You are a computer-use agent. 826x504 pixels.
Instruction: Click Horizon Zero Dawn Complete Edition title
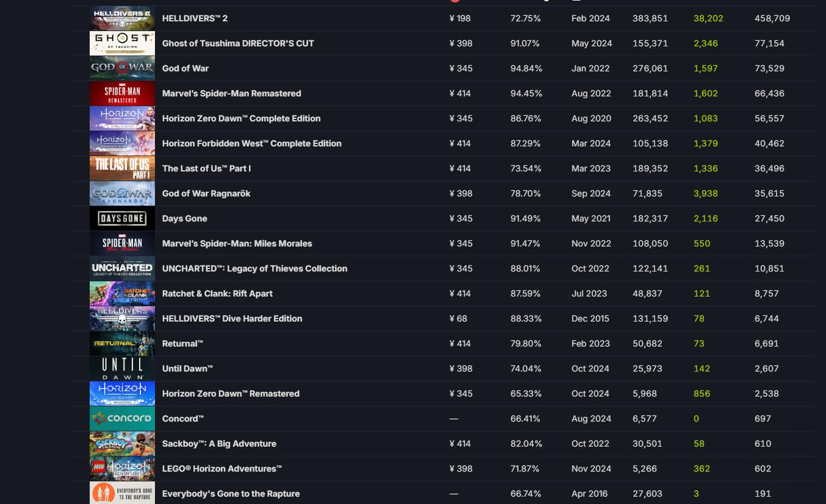click(241, 118)
